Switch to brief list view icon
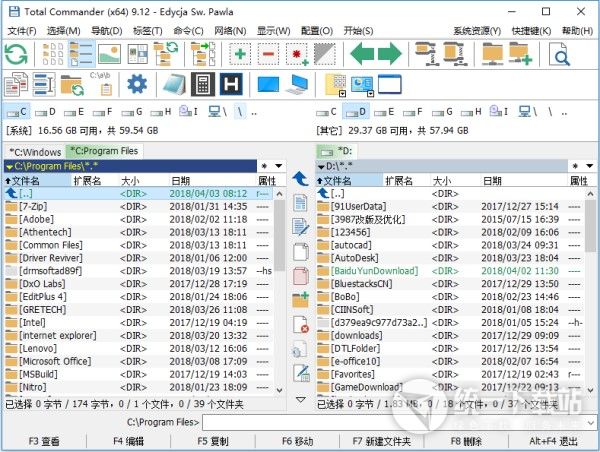Screen dimensions: 600x452 coord(52,54)
